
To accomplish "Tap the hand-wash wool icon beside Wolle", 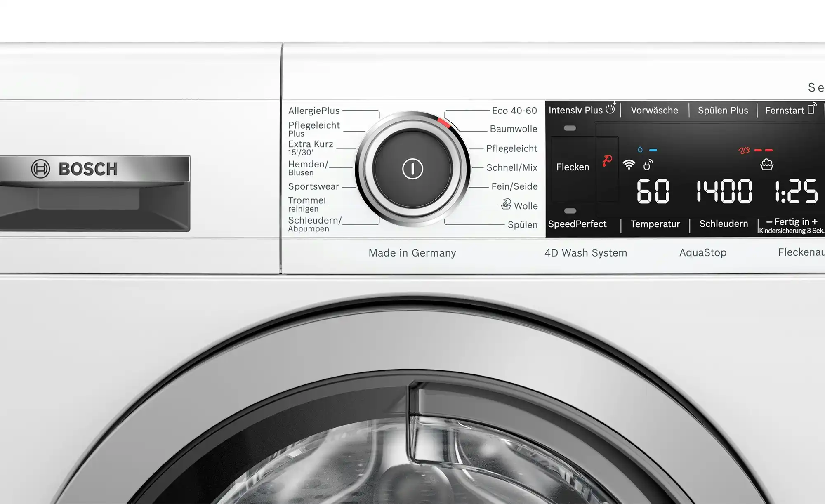I will pos(506,204).
